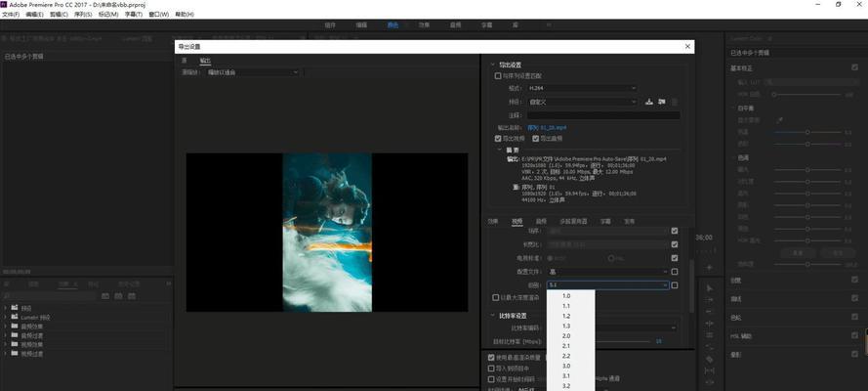Switch to the Publish tab in export settings
Viewport: 868px width, 391px height.
tap(630, 221)
